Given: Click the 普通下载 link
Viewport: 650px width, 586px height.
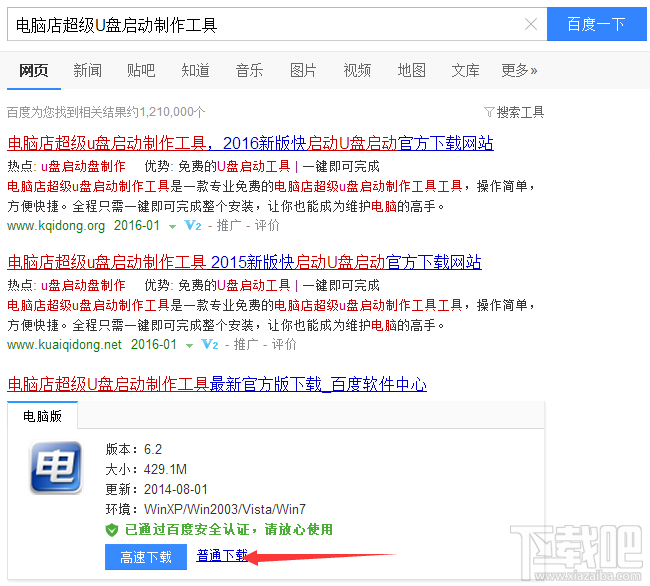Looking at the screenshot, I should pos(222,555).
